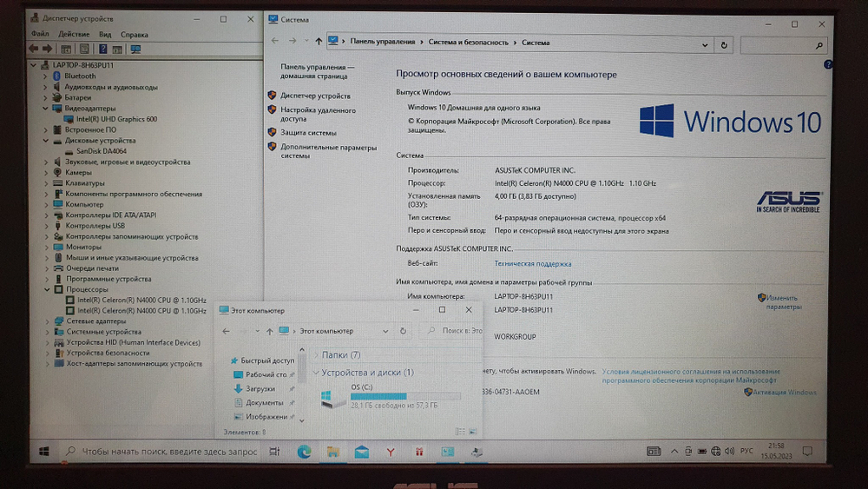
Task: Open Task View on taskbar
Action: click(x=274, y=452)
